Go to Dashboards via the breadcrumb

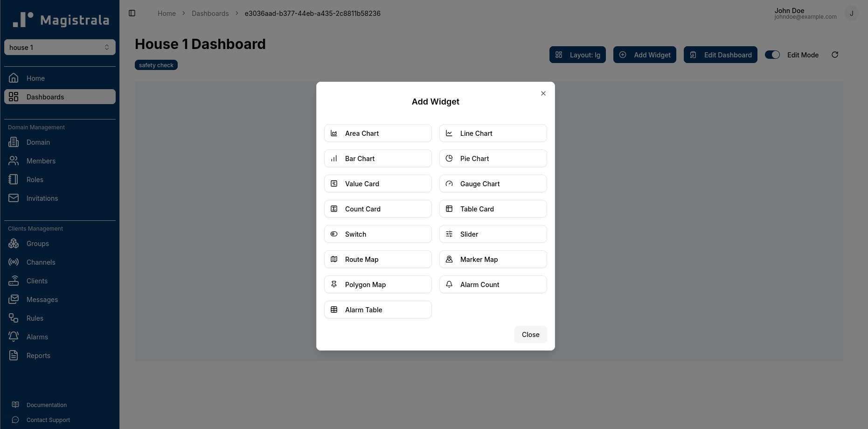(210, 13)
